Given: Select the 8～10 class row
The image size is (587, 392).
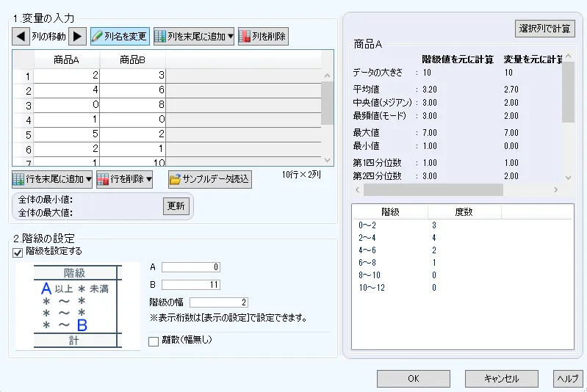Looking at the screenshot, I should pyautogui.click(x=462, y=275).
